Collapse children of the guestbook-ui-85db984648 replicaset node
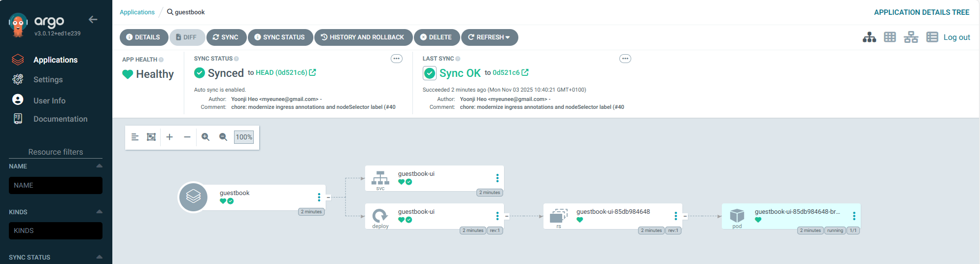This screenshot has width=980, height=264. click(x=685, y=216)
